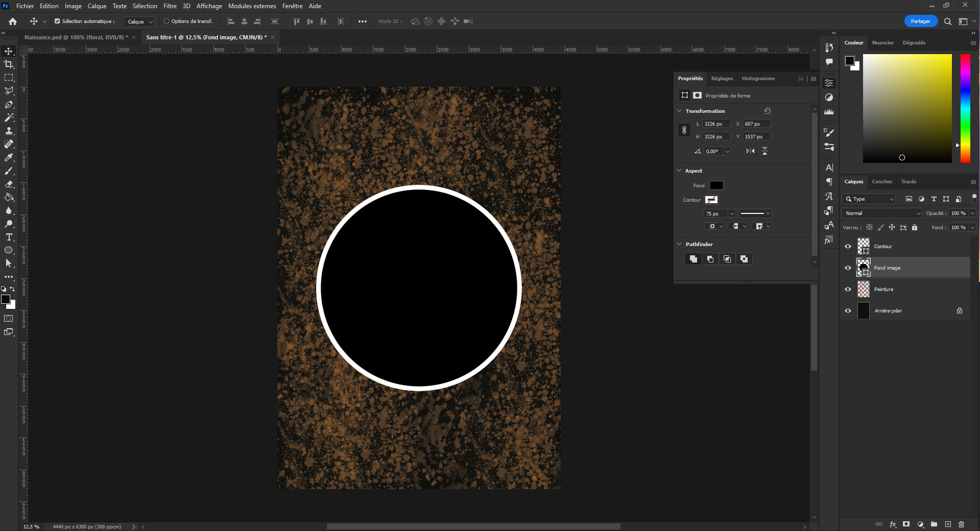Select the Rectangular Marquee tool
This screenshot has width=980, height=531.
pos(9,78)
